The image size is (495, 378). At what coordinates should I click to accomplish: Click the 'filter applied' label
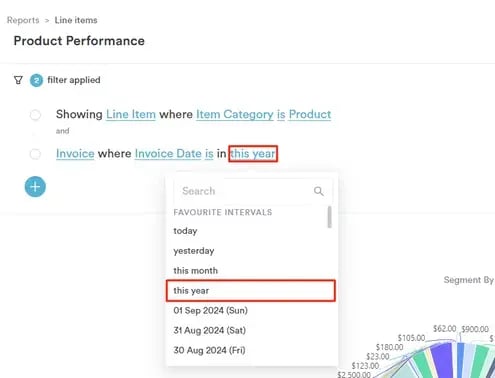point(74,80)
